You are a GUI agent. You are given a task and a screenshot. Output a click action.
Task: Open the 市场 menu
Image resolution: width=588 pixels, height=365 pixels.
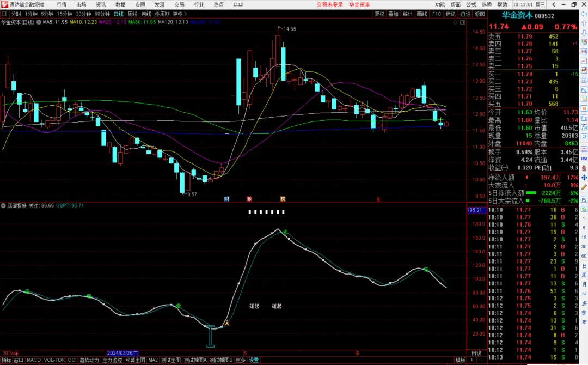tap(81, 4)
